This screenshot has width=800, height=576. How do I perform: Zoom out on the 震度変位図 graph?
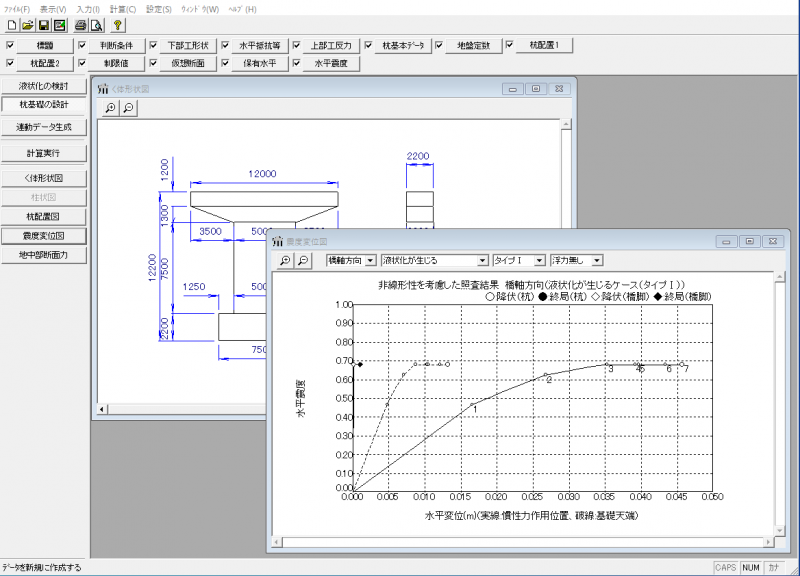(303, 260)
